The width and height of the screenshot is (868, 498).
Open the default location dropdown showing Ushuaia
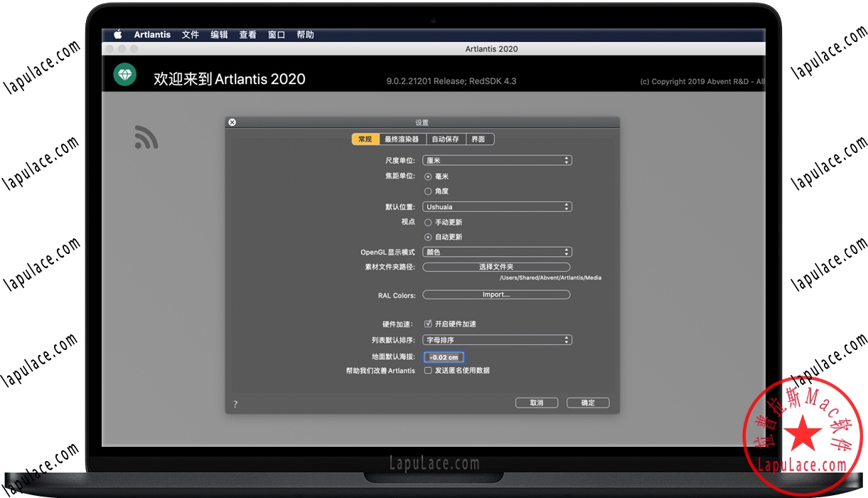(497, 206)
